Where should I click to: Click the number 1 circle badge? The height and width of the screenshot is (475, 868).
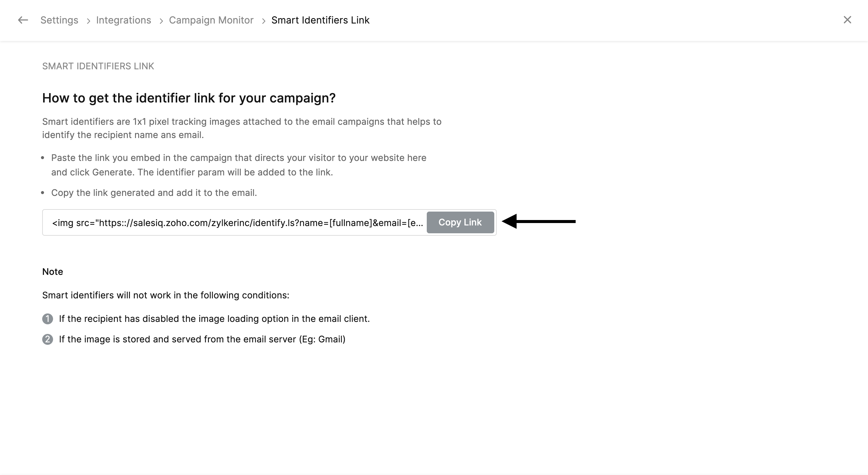click(x=48, y=319)
